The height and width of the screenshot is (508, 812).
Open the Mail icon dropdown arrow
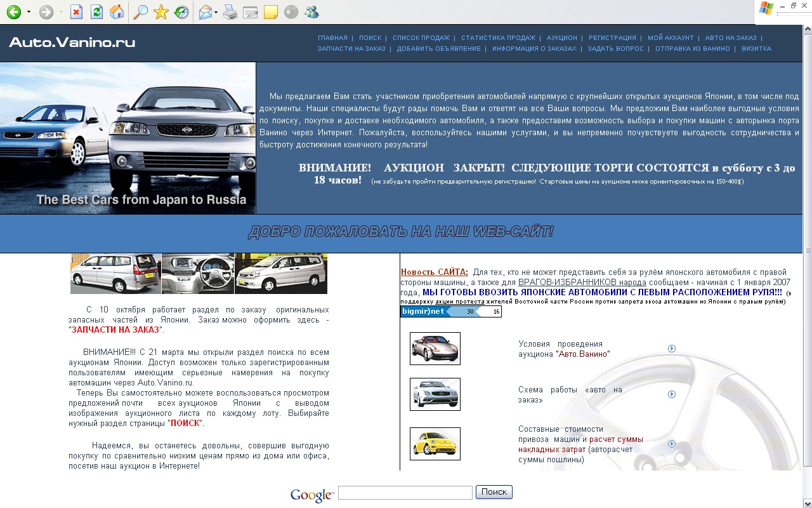[216, 11]
